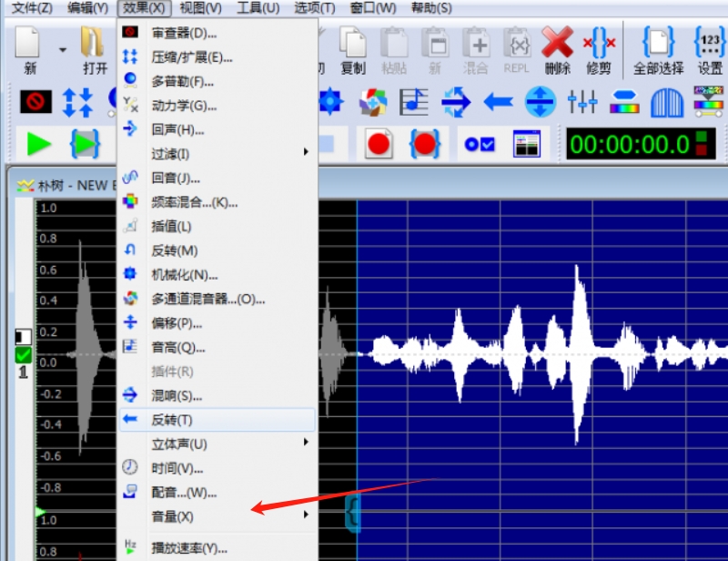
Task: Select 频率混合...(K)... menu item
Action: (x=217, y=202)
